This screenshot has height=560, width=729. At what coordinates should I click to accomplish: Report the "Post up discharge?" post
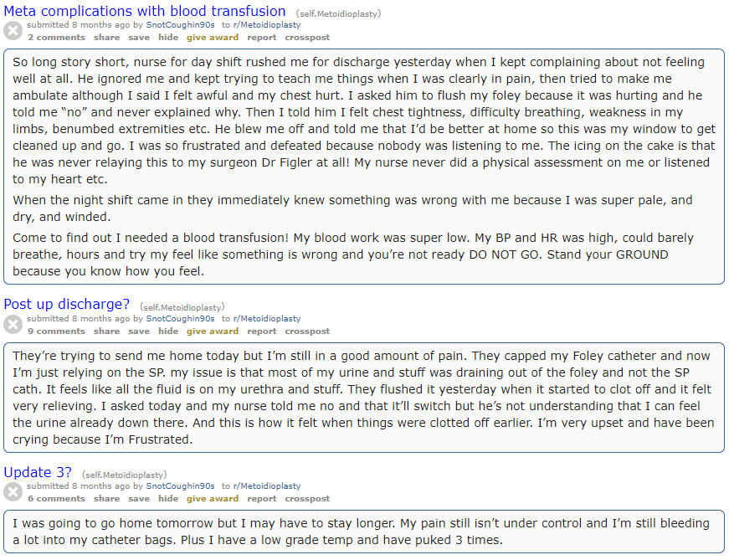point(262,331)
